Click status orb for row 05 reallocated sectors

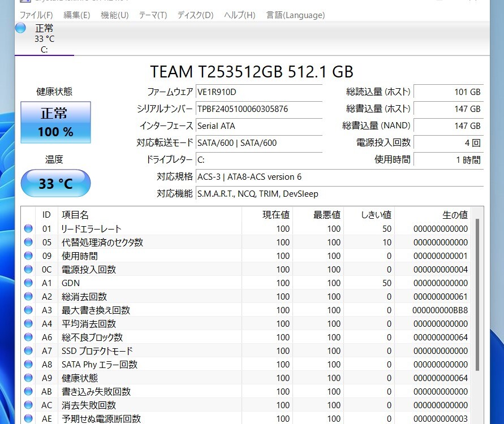(28, 243)
